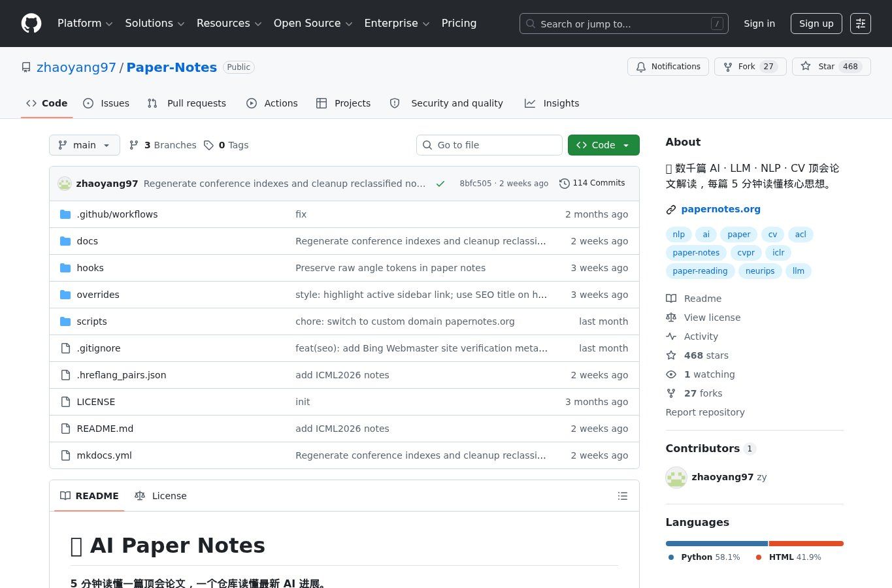Click the .gitignore file icon
This screenshot has height=588, width=892.
coord(65,348)
